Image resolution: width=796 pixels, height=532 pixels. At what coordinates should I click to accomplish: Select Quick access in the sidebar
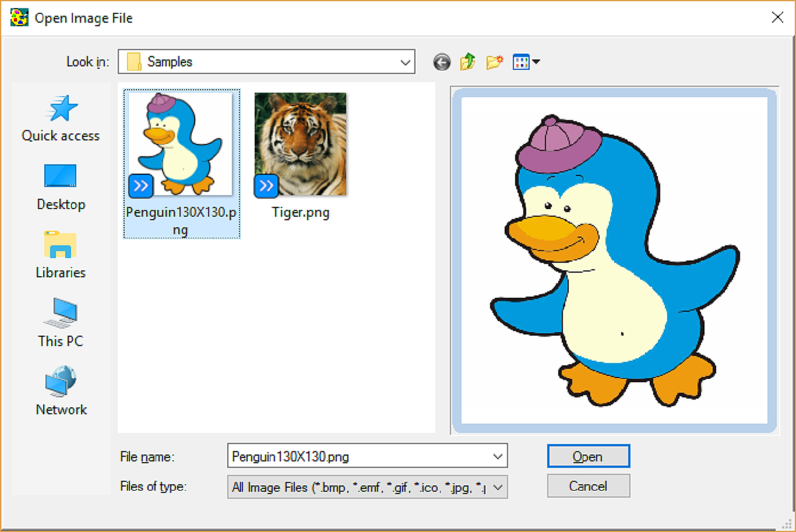point(60,119)
